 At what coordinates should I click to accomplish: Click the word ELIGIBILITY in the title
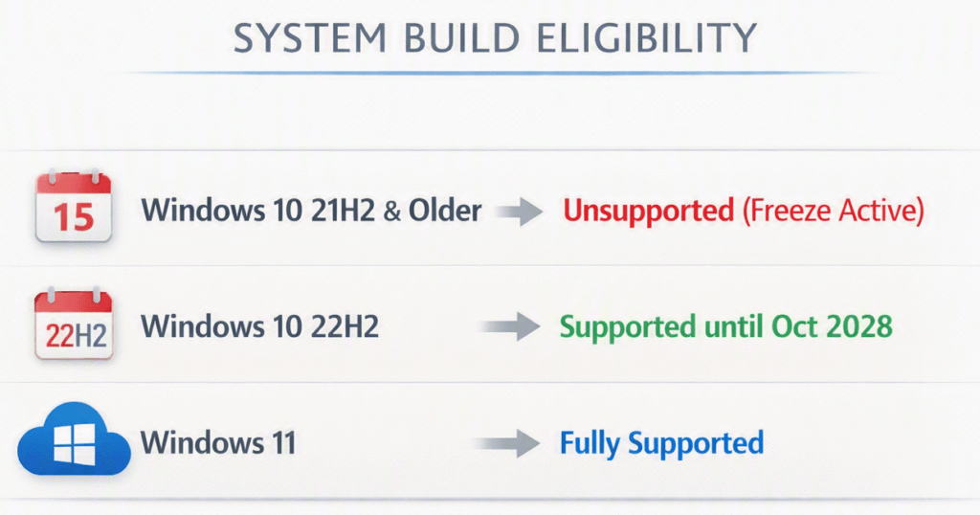[x=646, y=37]
